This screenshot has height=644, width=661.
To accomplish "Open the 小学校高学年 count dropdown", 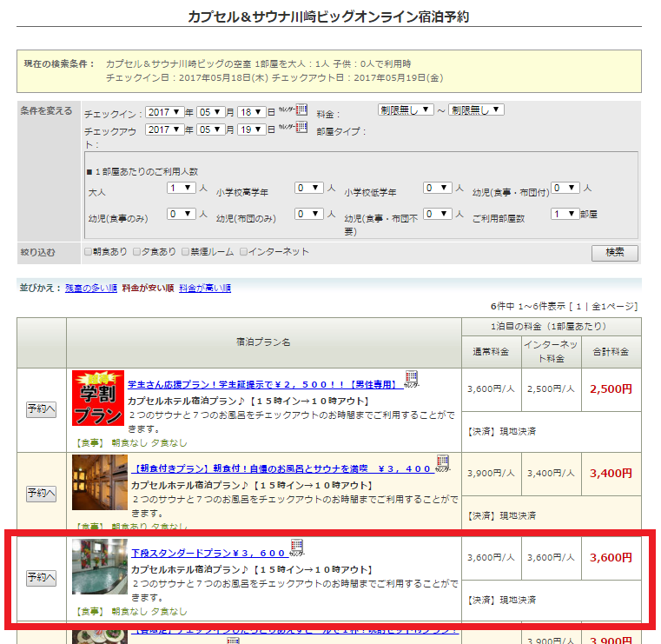I will pyautogui.click(x=309, y=188).
